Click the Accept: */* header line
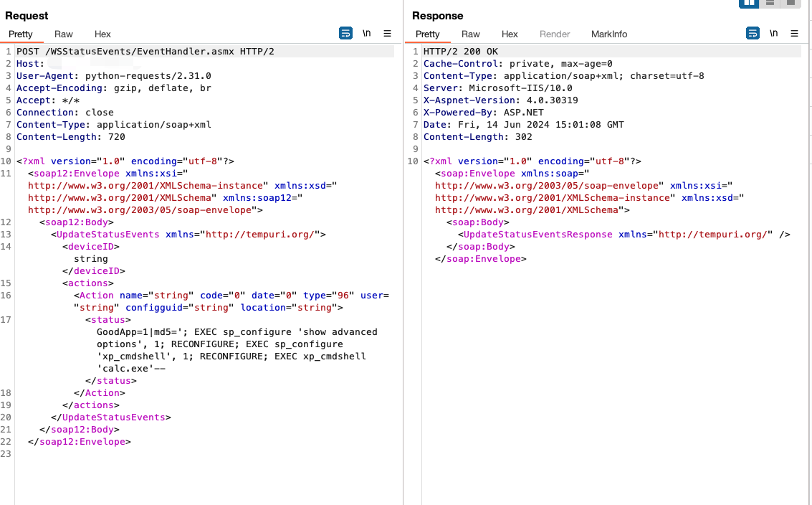The width and height of the screenshot is (812, 505). (x=48, y=100)
